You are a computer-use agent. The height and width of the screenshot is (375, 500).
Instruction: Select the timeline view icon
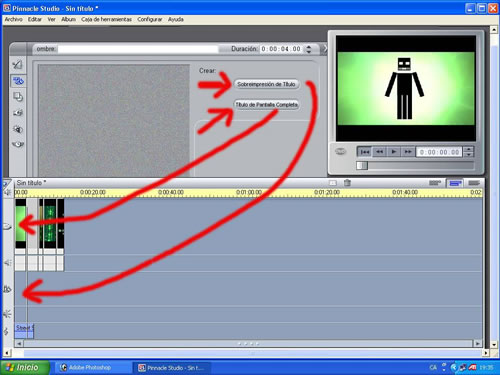click(x=455, y=183)
